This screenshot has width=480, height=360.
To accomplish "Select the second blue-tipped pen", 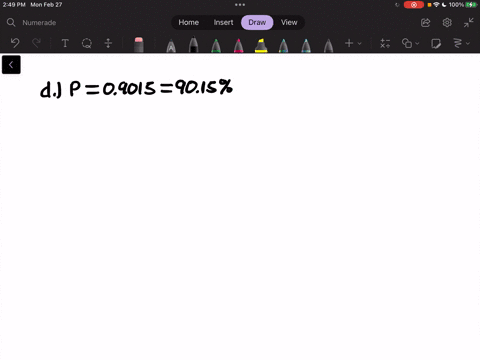I will point(306,46).
